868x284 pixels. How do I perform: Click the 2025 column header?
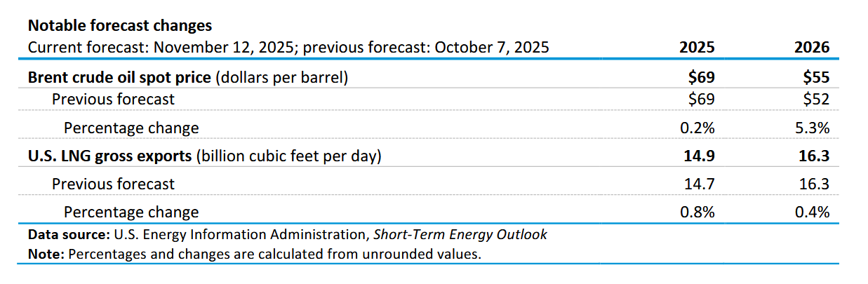[x=697, y=48]
